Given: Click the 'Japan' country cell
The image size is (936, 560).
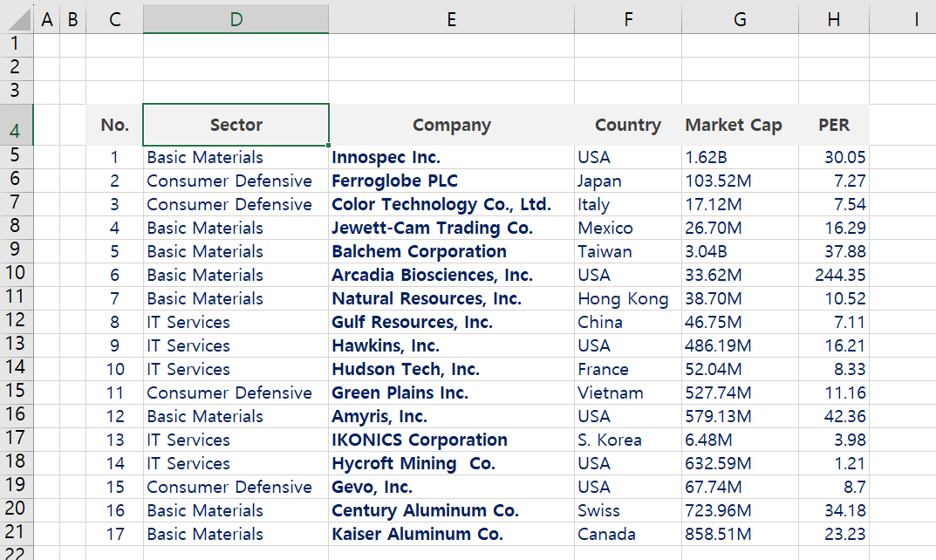Looking at the screenshot, I should (x=628, y=181).
